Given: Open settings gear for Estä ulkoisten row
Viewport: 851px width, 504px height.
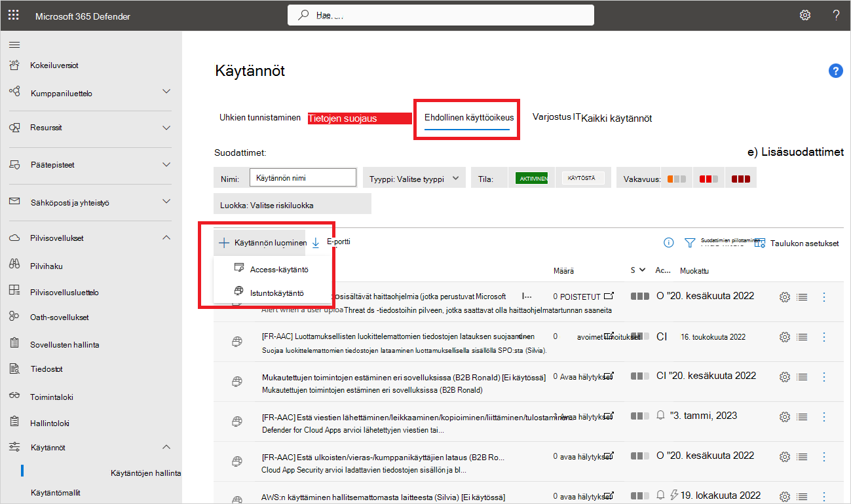Looking at the screenshot, I should tap(785, 456).
